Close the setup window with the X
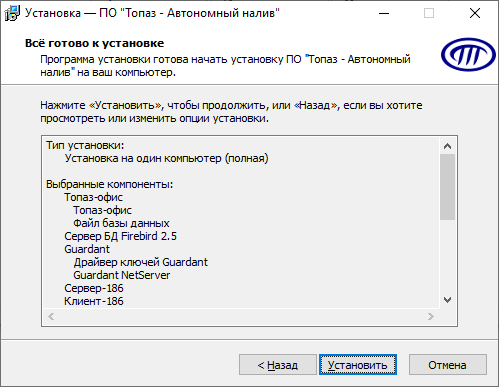The width and height of the screenshot is (499, 387). pyautogui.click(x=475, y=13)
